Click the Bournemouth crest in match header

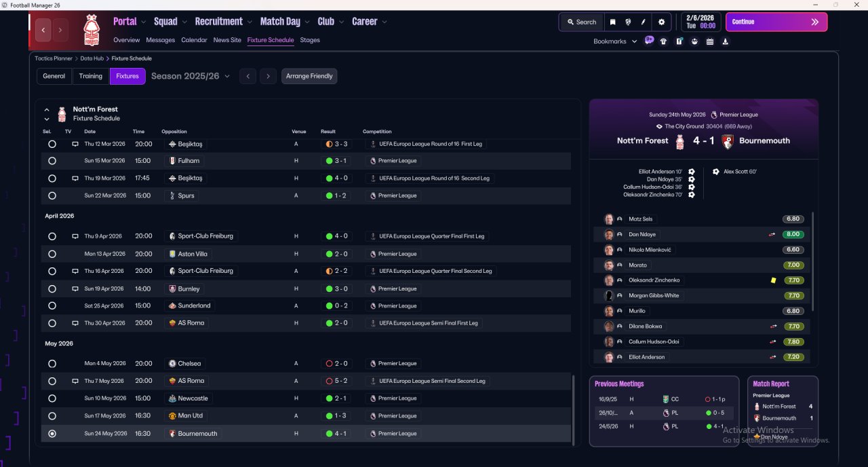click(727, 141)
